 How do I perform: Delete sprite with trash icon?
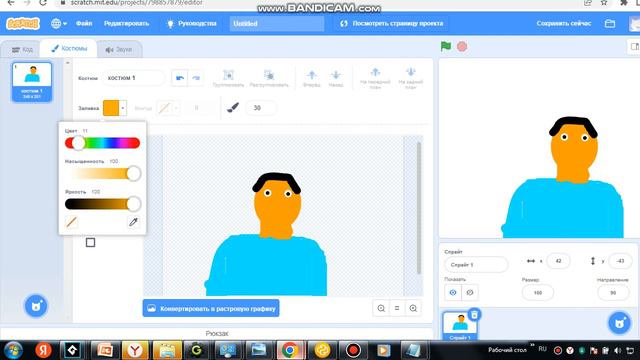coord(474,315)
